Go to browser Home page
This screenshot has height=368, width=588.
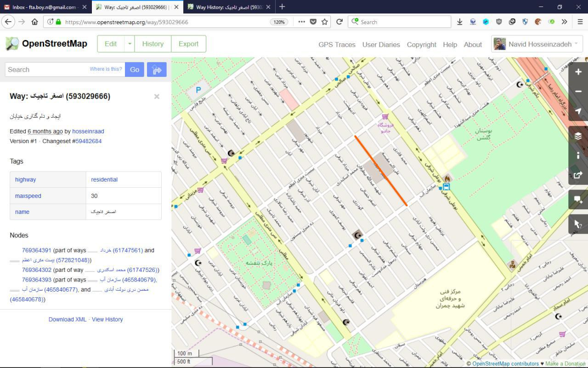coord(35,22)
